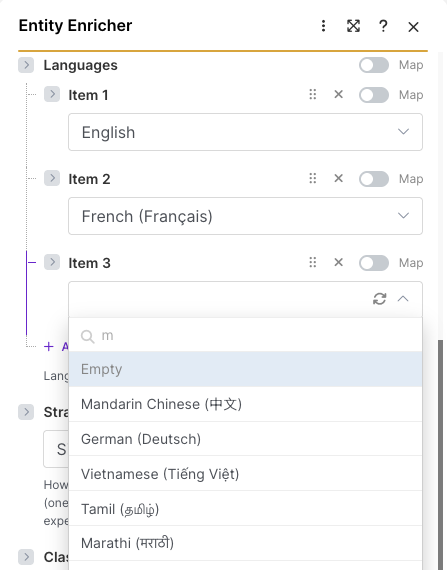This screenshot has width=447, height=570.
Task: Expand the Languages section chevron
Action: 26,65
